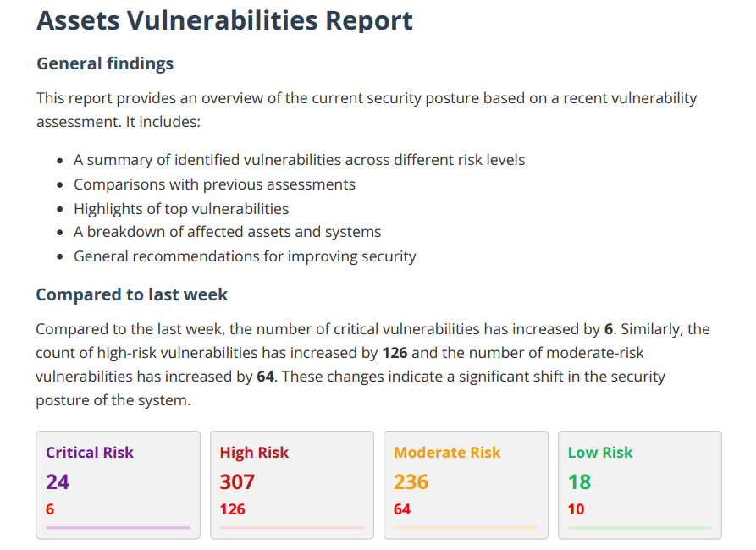756x550 pixels.
Task: Click the Compared to last week heading
Action: (x=131, y=294)
